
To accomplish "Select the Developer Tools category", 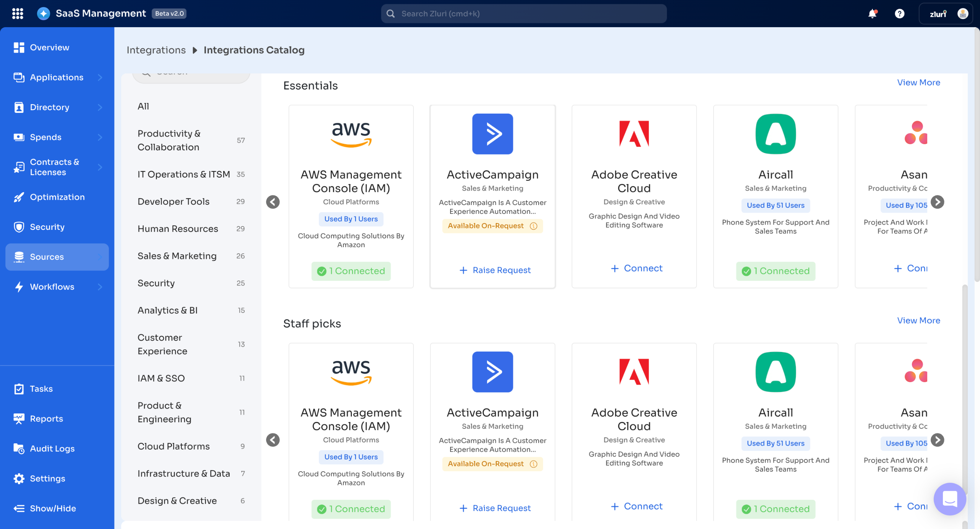I will pos(173,202).
